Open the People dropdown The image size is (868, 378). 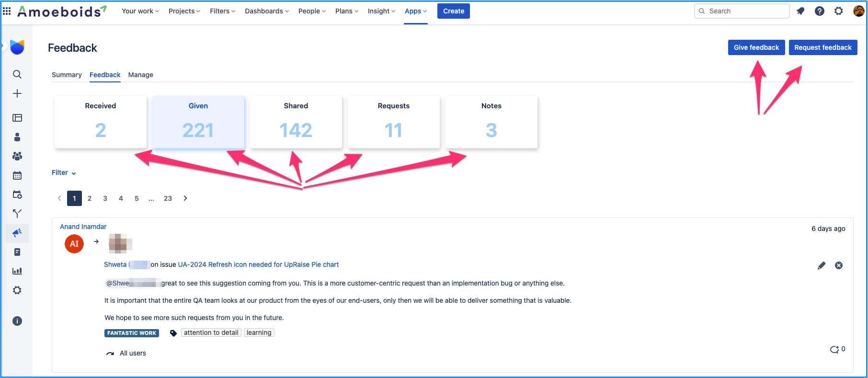312,11
